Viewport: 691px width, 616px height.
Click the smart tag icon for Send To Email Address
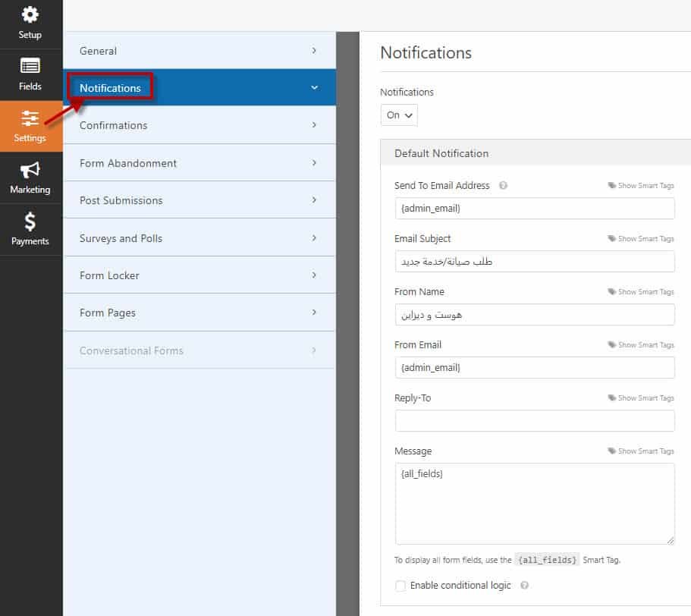pos(611,186)
